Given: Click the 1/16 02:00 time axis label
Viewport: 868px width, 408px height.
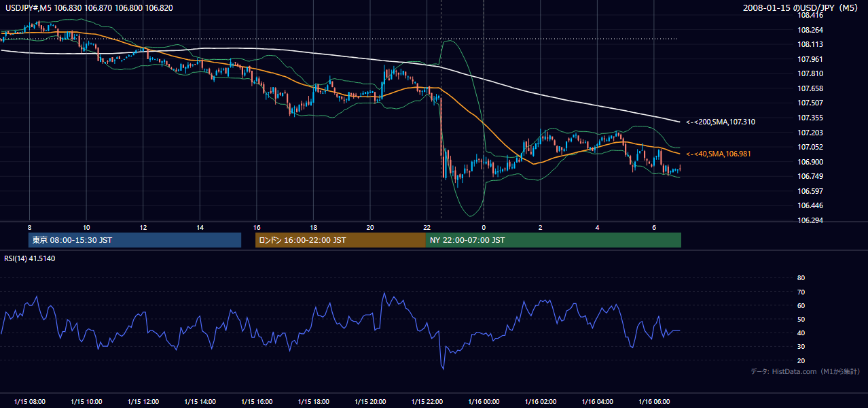Looking at the screenshot, I should (540, 402).
